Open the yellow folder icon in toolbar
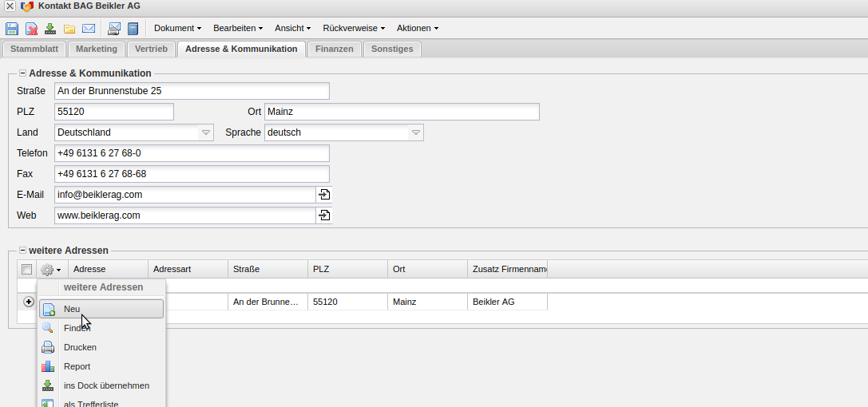 (x=69, y=29)
